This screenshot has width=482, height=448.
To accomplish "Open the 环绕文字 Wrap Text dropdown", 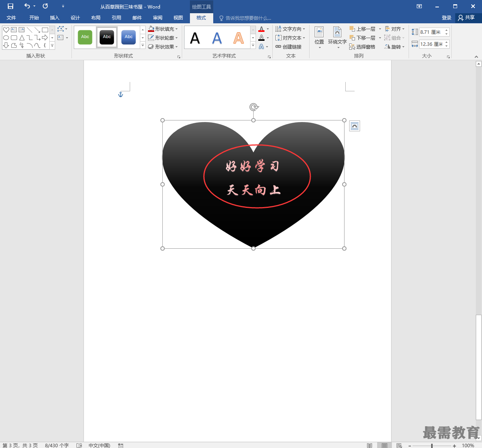I will point(338,38).
